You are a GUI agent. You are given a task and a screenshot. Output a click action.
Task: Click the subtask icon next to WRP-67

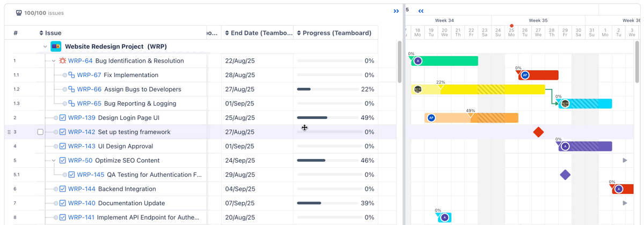pyautogui.click(x=71, y=75)
